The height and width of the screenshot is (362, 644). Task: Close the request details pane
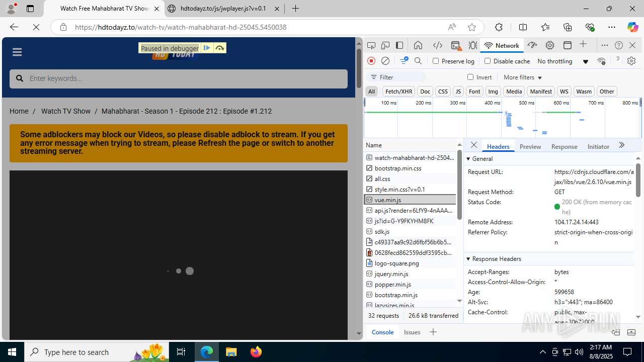[473, 145]
